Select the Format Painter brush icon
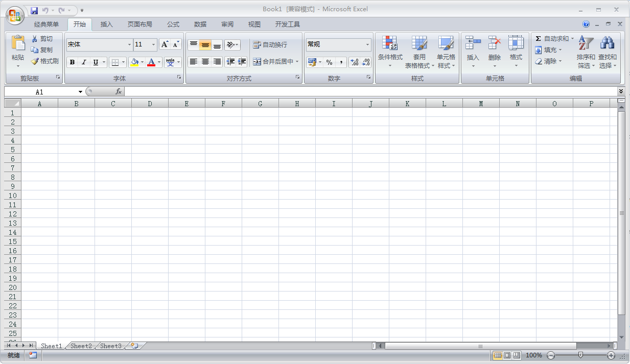The image size is (630, 364). point(35,61)
